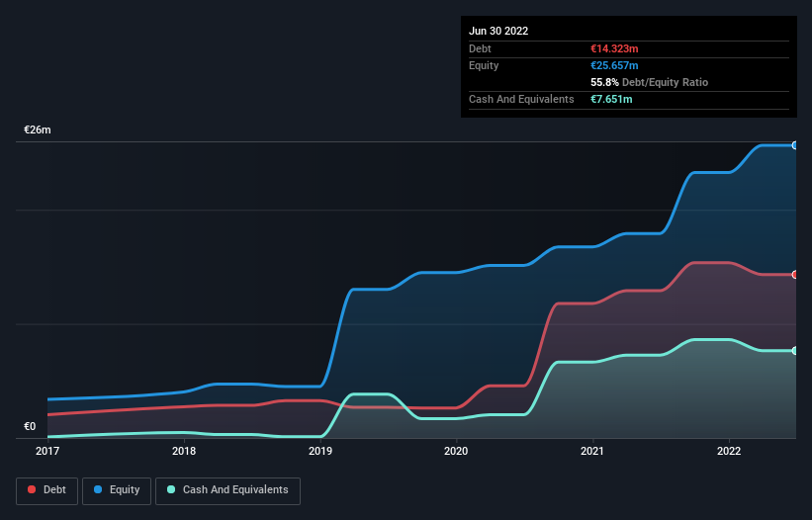Click the teal Cash endpoint marker
The height and width of the screenshot is (520, 812).
click(x=795, y=351)
